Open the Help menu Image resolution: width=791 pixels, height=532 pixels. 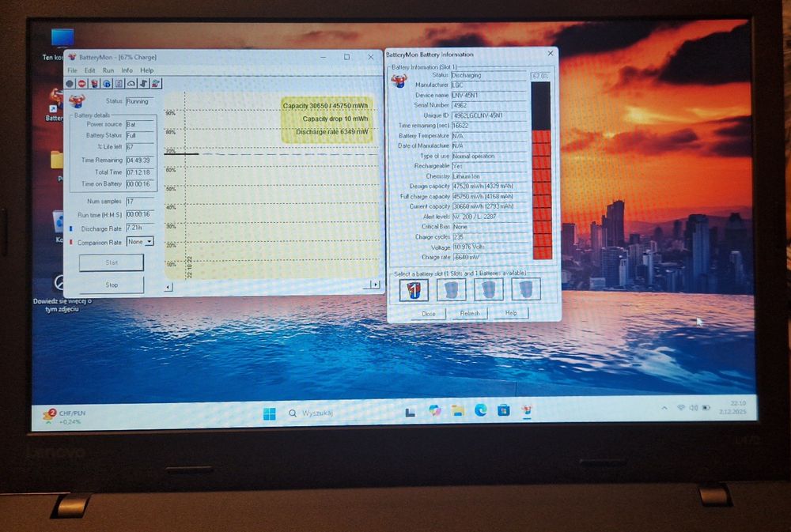[147, 70]
